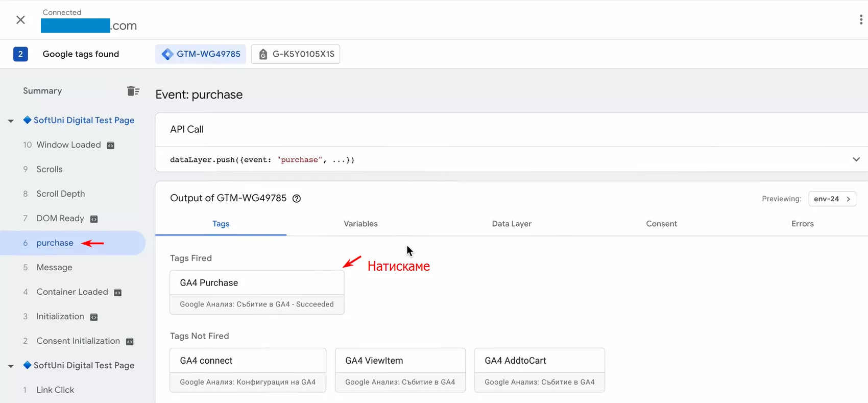Click the code icon next to Consent Initialization
Image resolution: width=868 pixels, height=403 pixels.
[130, 342]
